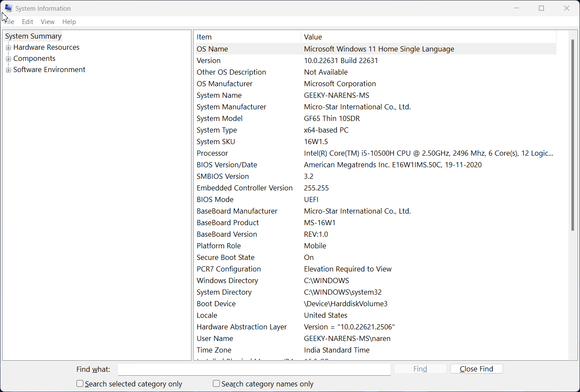Select the Software Environment tree item
Viewport: 580px width, 392px height.
(49, 69)
